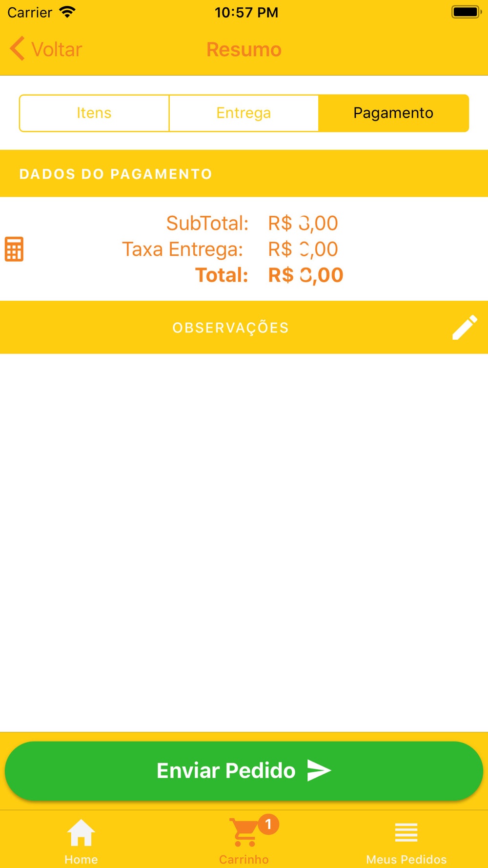
Task: Tap the bold Total amount value
Action: pos(305,275)
